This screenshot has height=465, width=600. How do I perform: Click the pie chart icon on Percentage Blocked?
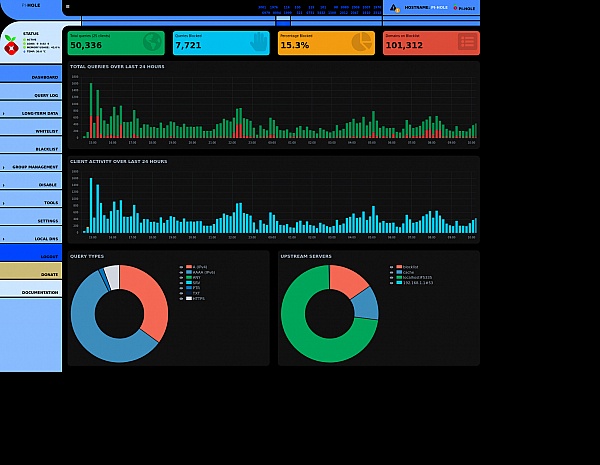(x=362, y=42)
